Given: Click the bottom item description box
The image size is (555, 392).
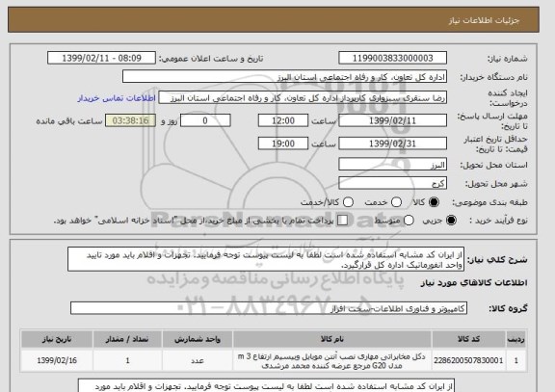Looking at the screenshot, I should (266, 385).
